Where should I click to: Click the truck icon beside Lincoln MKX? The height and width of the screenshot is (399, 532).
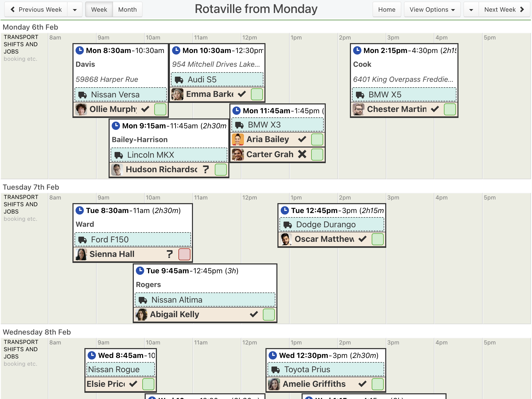click(119, 155)
